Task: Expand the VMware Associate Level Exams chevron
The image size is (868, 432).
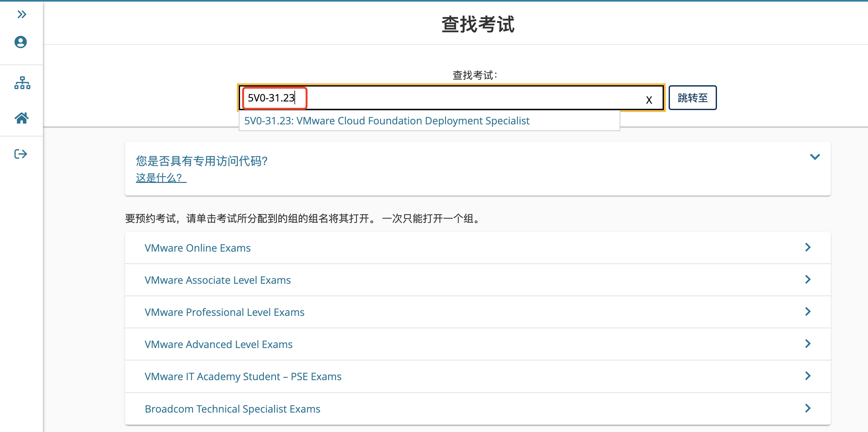Action: pos(808,279)
